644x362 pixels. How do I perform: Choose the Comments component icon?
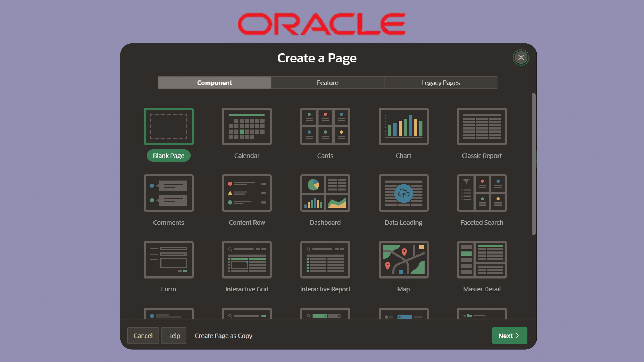click(169, 193)
